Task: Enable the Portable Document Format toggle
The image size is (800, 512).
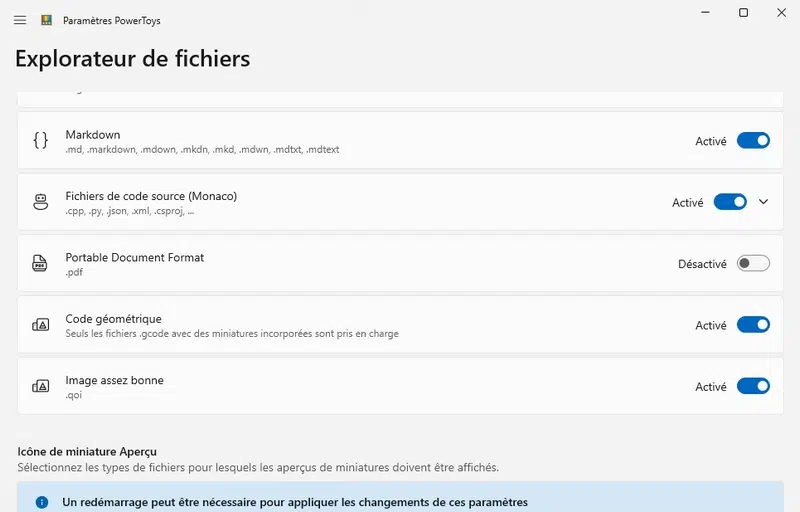Action: 753,264
